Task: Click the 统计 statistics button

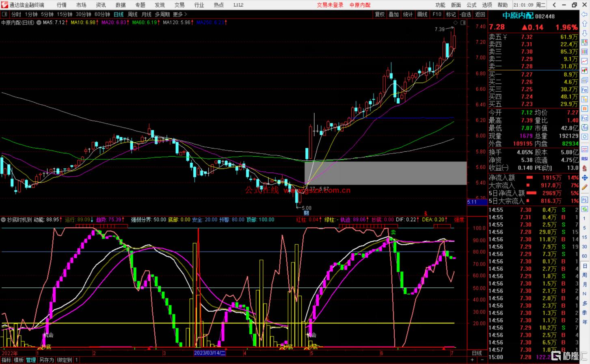Action: pyautogui.click(x=408, y=14)
